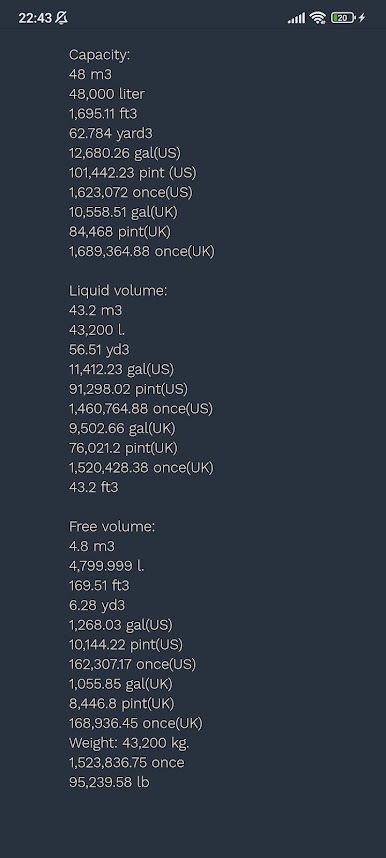
Task: Tap the 95,239.58 lb weight line
Action: coord(109,782)
